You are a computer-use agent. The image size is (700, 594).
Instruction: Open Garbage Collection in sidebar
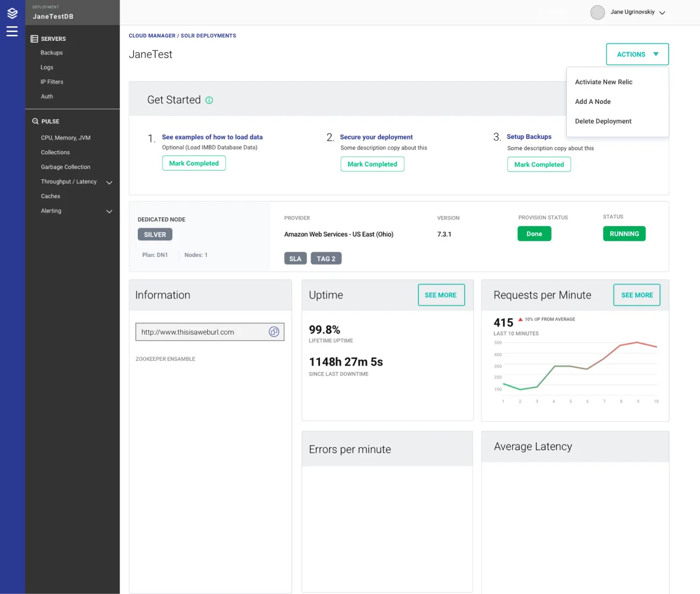point(65,167)
